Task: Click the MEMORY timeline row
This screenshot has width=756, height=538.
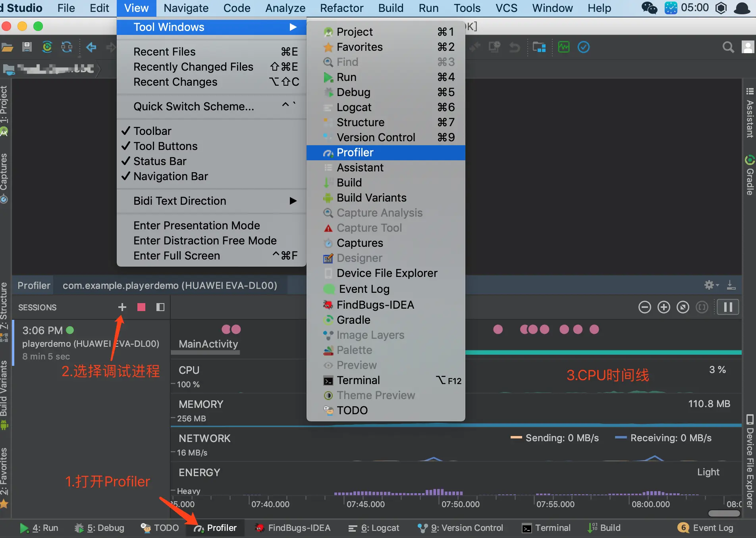Action: [x=456, y=410]
